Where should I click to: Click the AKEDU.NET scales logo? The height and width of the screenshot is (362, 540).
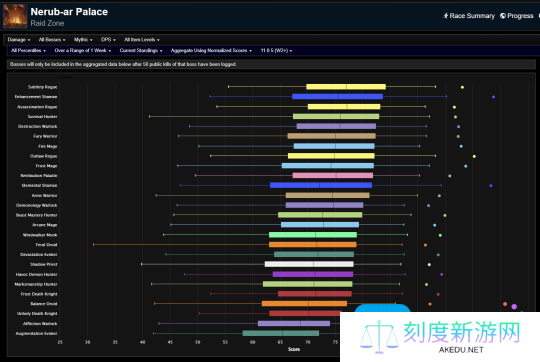pos(379,337)
